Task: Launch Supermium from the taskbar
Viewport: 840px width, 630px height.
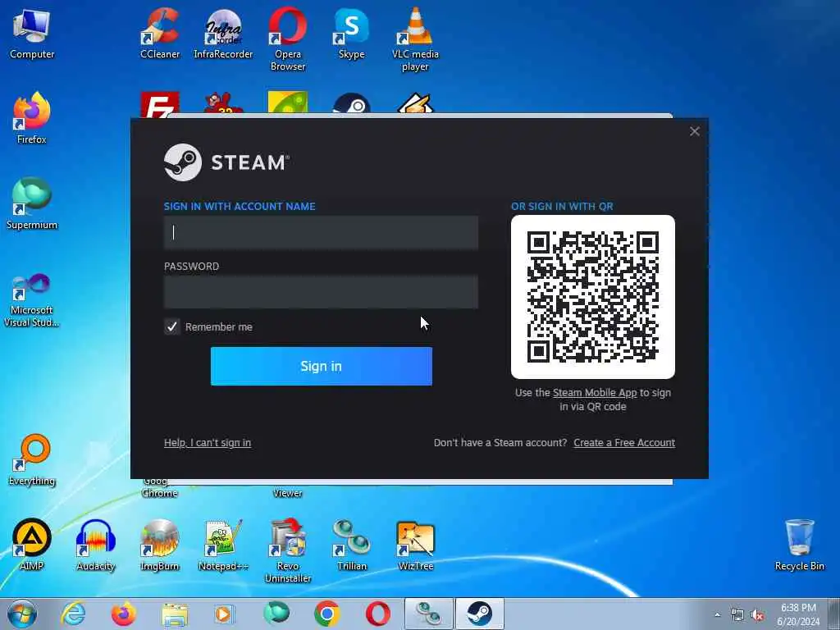Action: pyautogui.click(x=276, y=614)
